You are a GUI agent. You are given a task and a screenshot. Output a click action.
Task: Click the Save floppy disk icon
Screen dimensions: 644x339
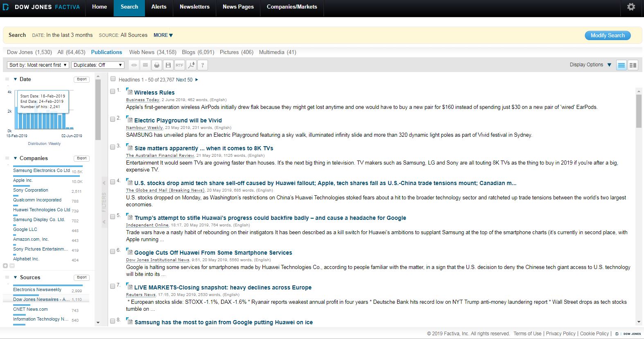click(x=168, y=65)
